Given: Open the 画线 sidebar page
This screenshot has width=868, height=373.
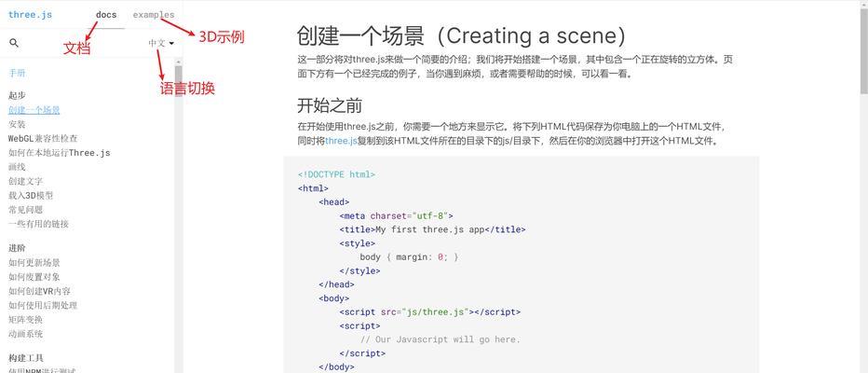Looking at the screenshot, I should 17,167.
